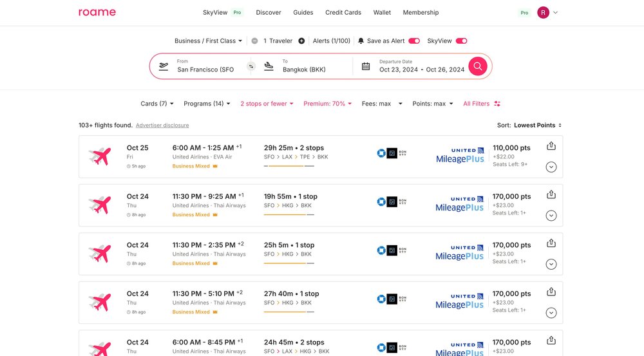Click the 6:00 AM - 1:25 AM flight time
Screen dimensions: 644x356
point(204,148)
